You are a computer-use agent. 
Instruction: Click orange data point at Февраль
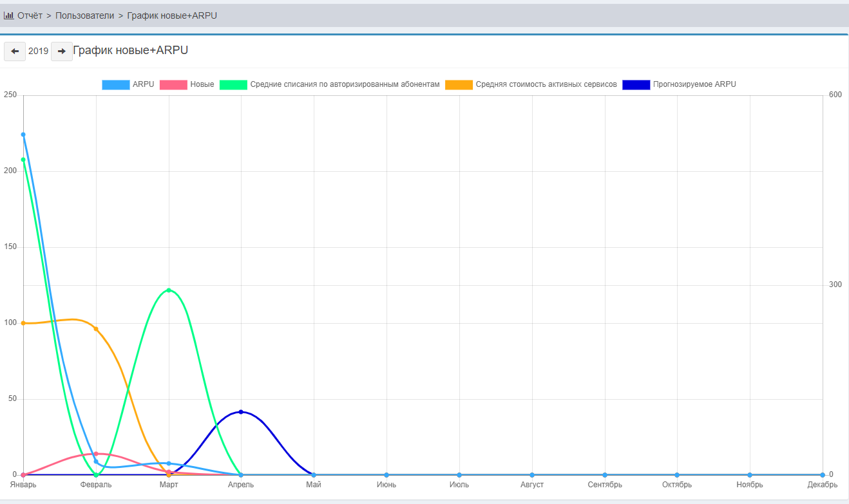pyautogui.click(x=96, y=329)
